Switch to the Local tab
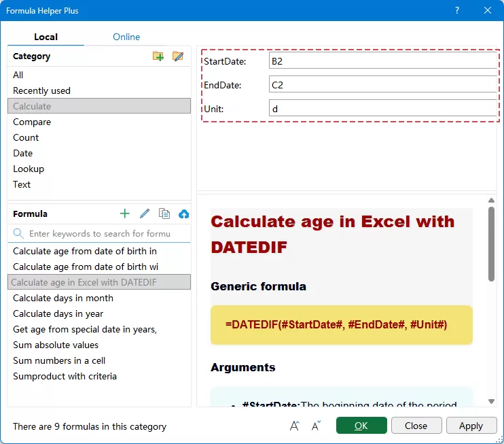Viewport: 504px width, 444px height. click(46, 37)
